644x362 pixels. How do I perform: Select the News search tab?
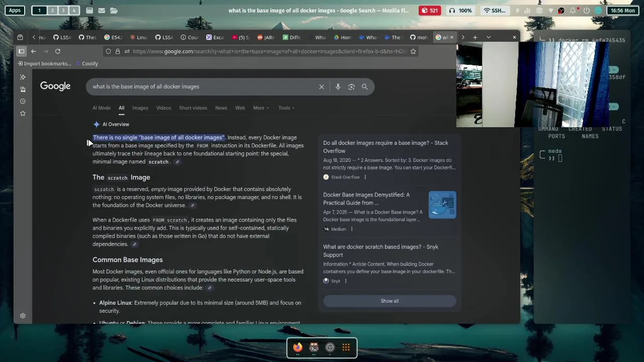tap(221, 108)
